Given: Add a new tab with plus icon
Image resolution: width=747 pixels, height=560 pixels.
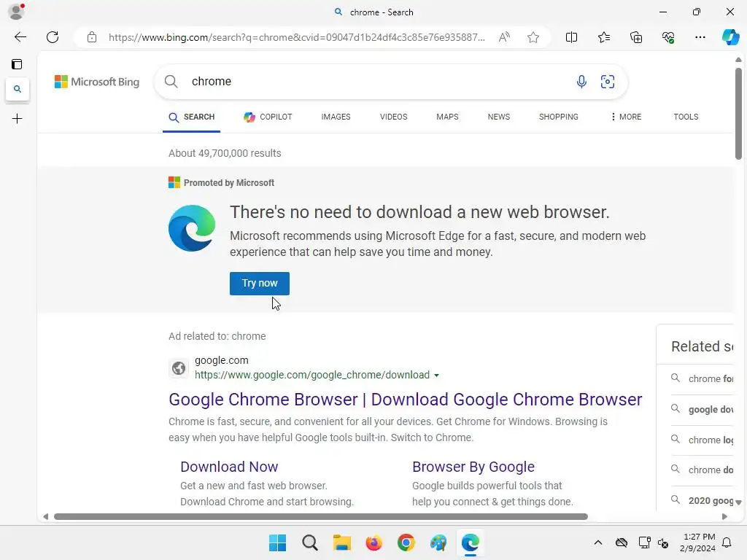Looking at the screenshot, I should 18,119.
